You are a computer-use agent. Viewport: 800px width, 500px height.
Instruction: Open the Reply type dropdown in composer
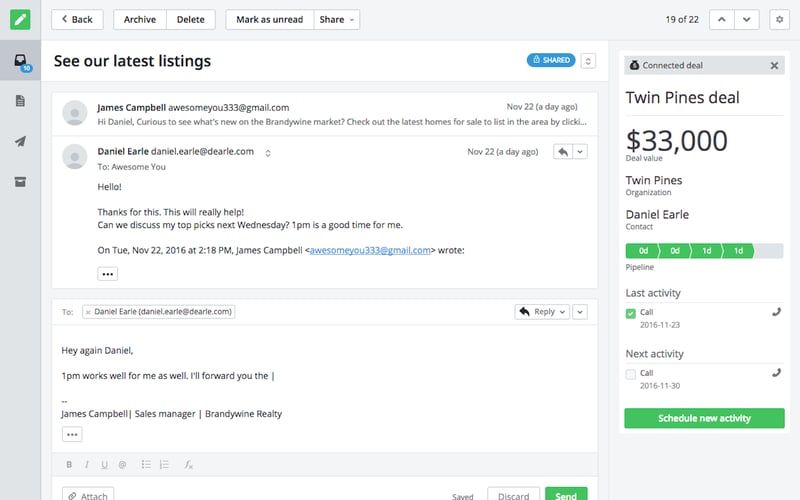542,312
